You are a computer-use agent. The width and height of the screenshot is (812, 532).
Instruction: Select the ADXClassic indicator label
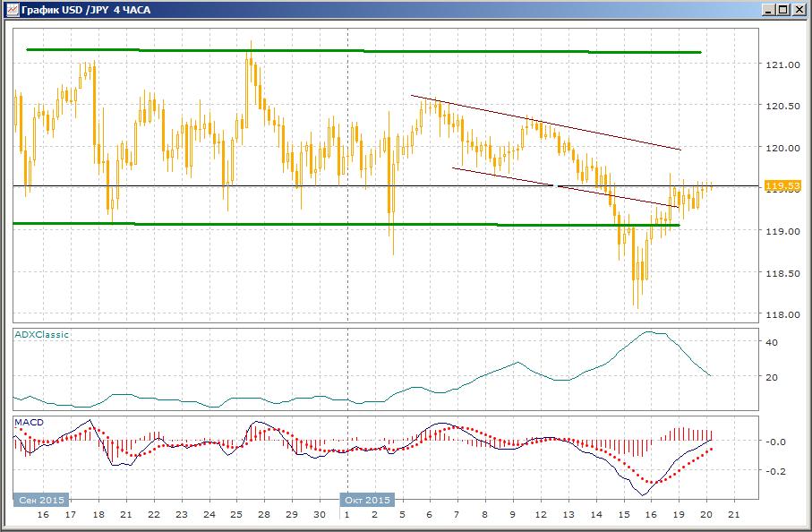click(41, 334)
